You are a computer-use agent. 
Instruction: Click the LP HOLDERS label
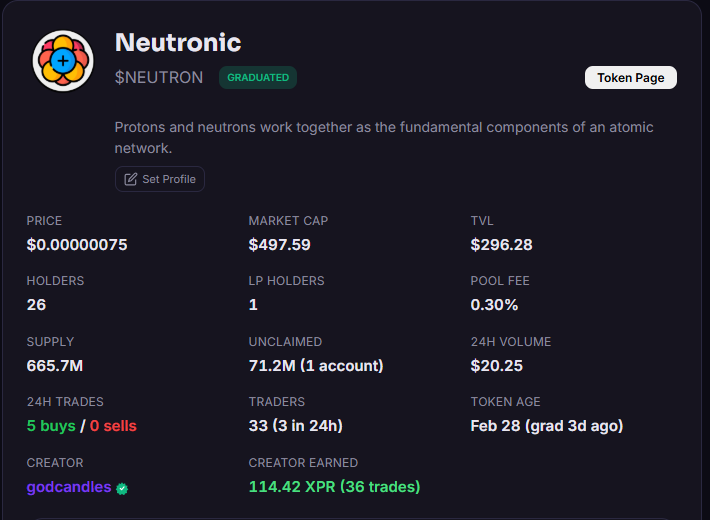click(x=287, y=281)
